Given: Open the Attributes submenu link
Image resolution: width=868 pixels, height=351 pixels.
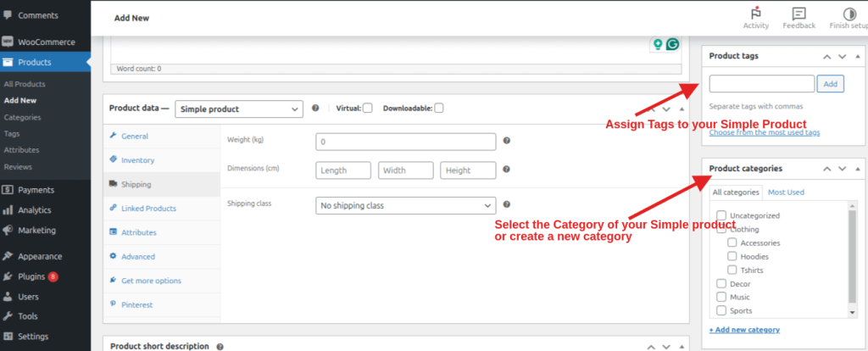Looking at the screenshot, I should point(21,150).
